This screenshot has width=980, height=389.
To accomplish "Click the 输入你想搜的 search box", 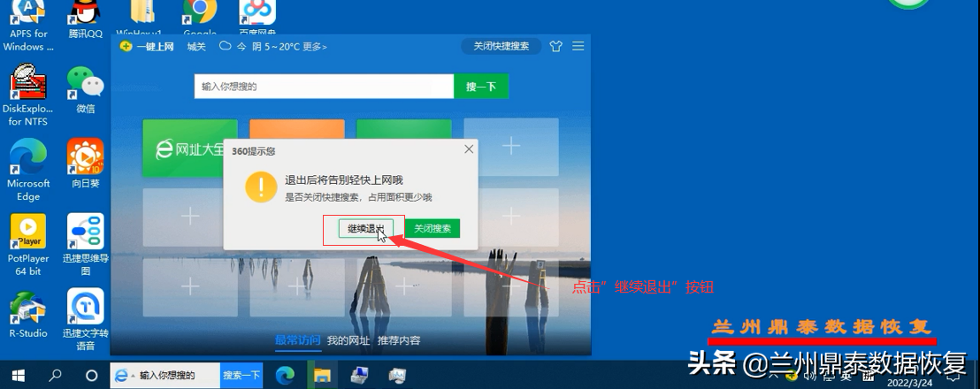I will point(324,86).
